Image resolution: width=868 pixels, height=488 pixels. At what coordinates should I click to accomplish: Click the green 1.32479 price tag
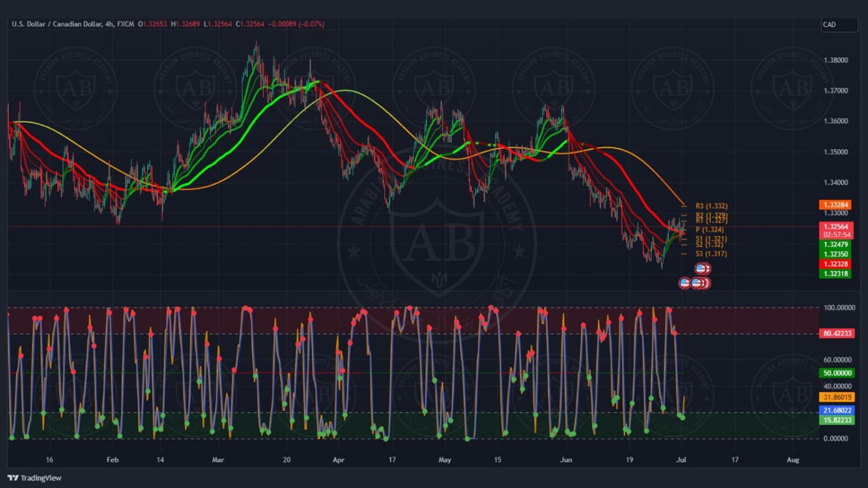coord(835,245)
